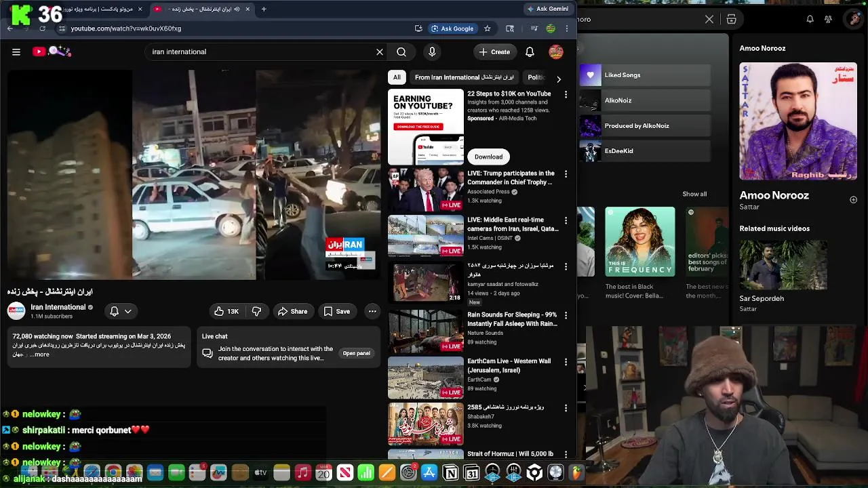Open YouTube notifications bell
Image resolution: width=868 pixels, height=488 pixels.
pyautogui.click(x=530, y=52)
